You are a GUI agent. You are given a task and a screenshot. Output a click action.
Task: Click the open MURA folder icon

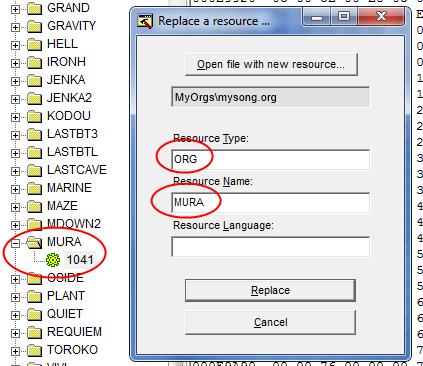tap(34, 243)
